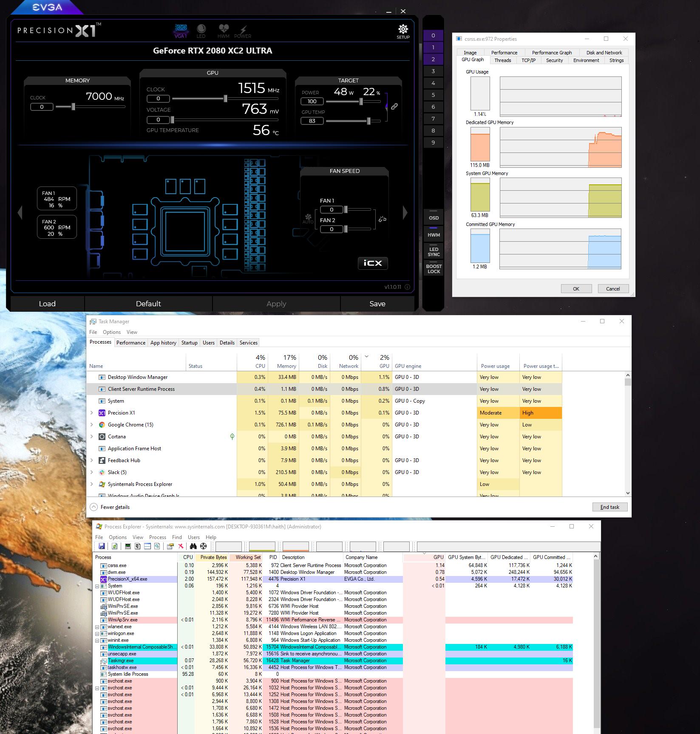Switch to Threads tab in Properties
The height and width of the screenshot is (734, 700).
pos(503,60)
